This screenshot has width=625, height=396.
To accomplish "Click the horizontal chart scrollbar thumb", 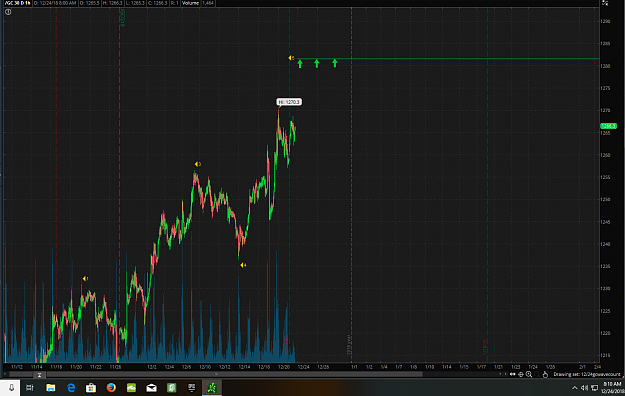I will tap(234, 374).
